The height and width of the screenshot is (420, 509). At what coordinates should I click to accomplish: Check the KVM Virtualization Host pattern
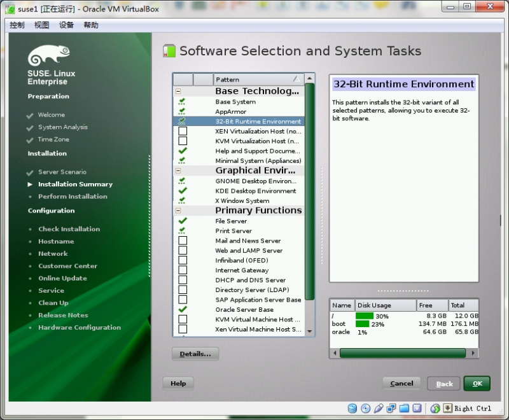tap(181, 141)
